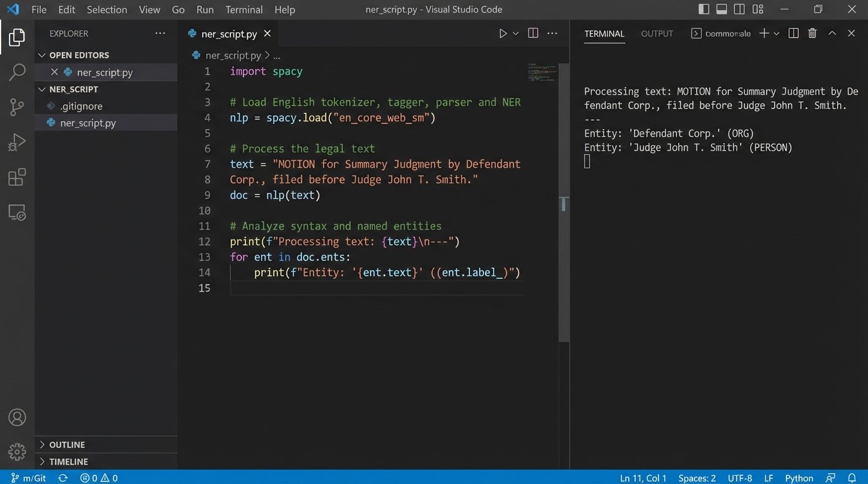The width and height of the screenshot is (868, 484).
Task: Open the Extensions view
Action: point(17,178)
